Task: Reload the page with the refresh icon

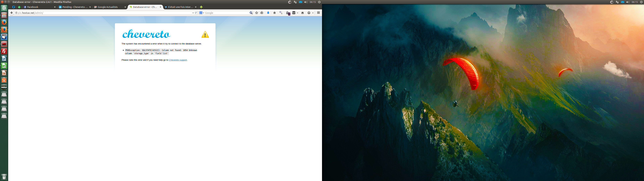Action: pyautogui.click(x=196, y=13)
